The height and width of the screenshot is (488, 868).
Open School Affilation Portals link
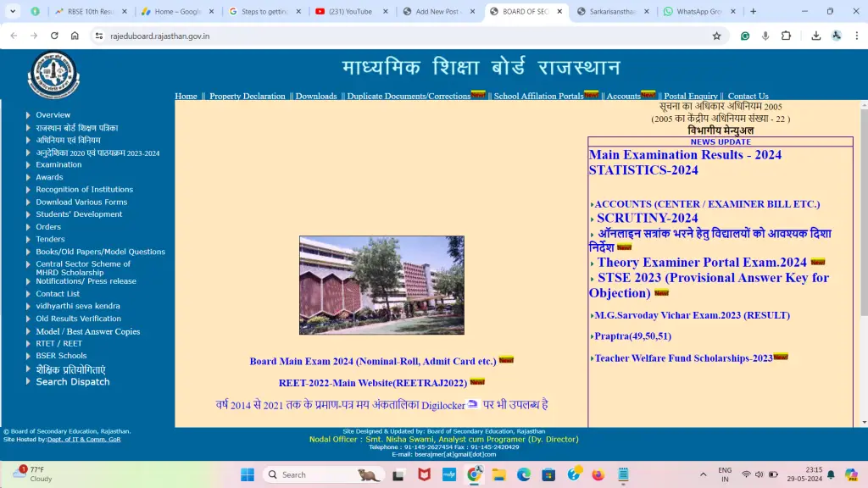pos(538,97)
